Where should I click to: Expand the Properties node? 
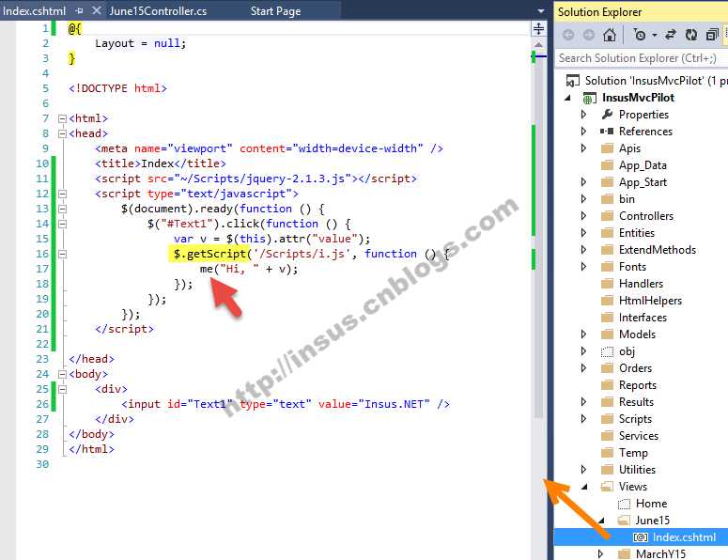[x=583, y=115]
